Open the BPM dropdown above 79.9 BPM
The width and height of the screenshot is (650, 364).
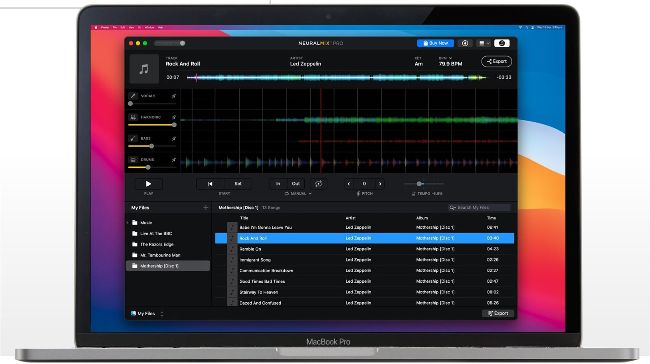pos(445,58)
